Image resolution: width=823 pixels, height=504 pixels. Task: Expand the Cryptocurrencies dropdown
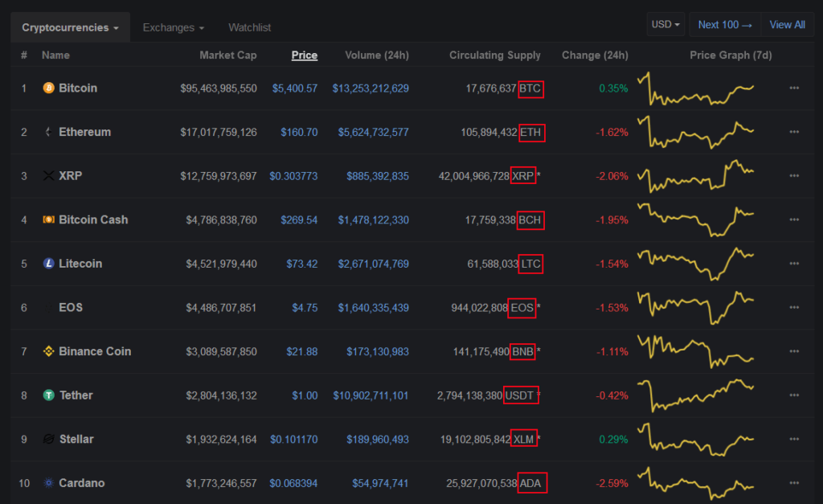(70, 27)
